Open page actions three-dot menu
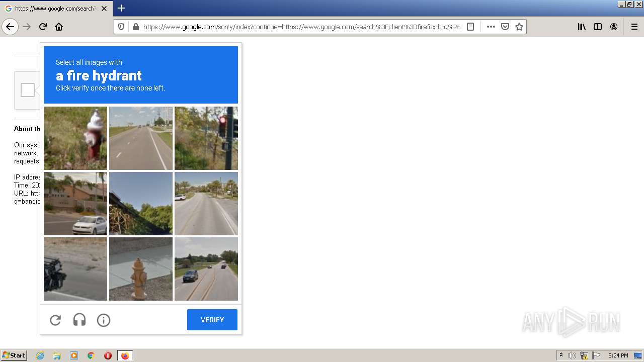Viewport: 644px width, 362px height. [491, 27]
